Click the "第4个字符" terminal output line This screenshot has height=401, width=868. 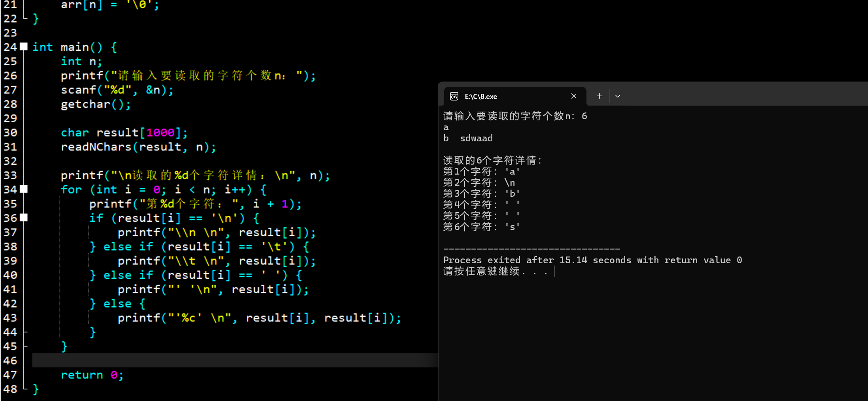coord(482,205)
